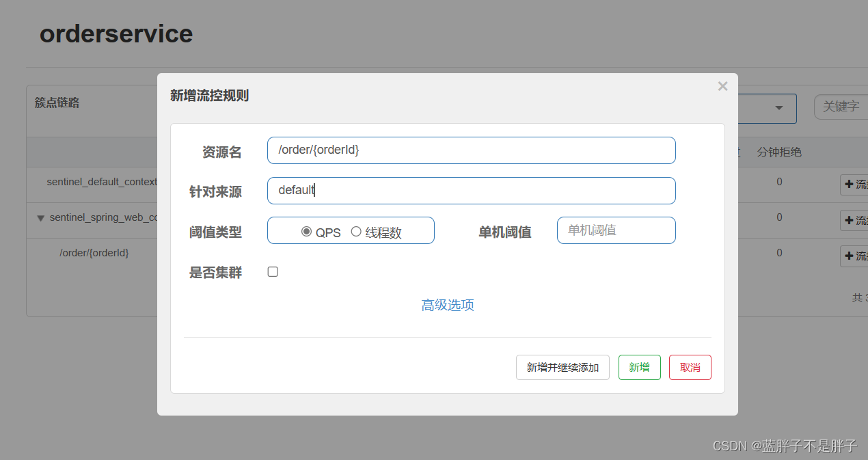The width and height of the screenshot is (868, 460).
Task: Collapse the sentinel_spring_web_context tree node
Action: (x=40, y=218)
